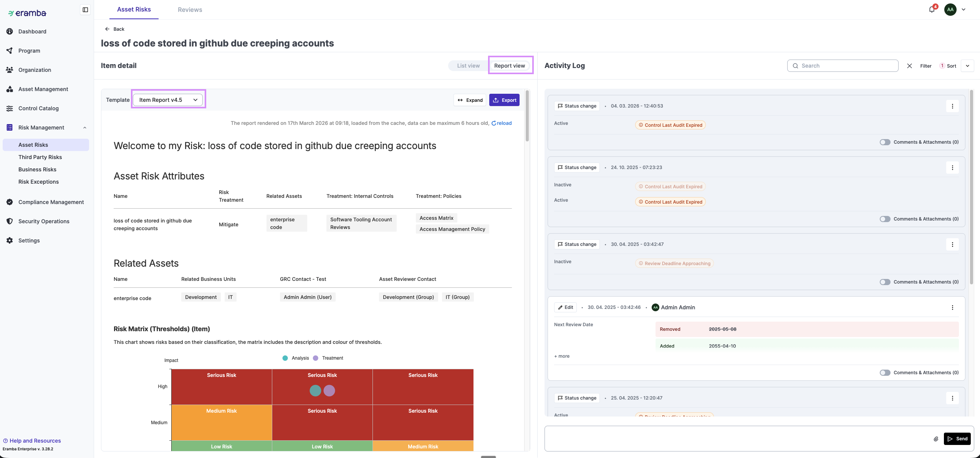
Task: Click the Dashboard sidebar icon
Action: [10, 32]
